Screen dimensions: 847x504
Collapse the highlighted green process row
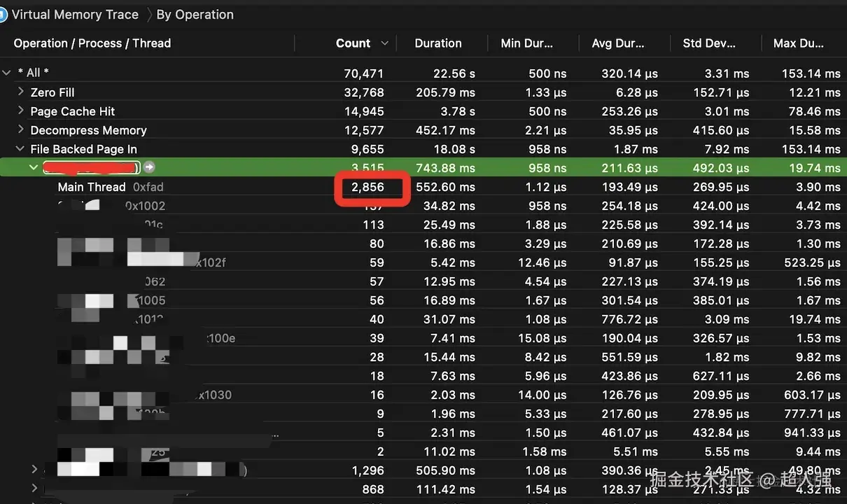coord(34,167)
